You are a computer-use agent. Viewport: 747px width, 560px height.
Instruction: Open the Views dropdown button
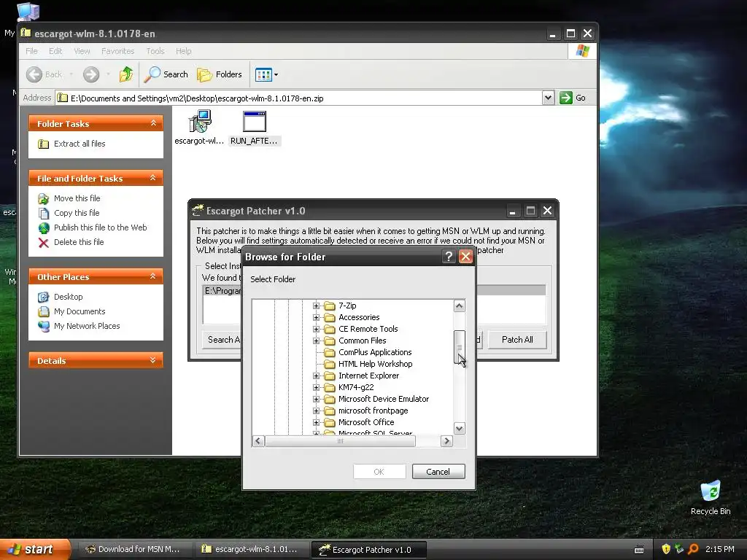pyautogui.click(x=266, y=74)
